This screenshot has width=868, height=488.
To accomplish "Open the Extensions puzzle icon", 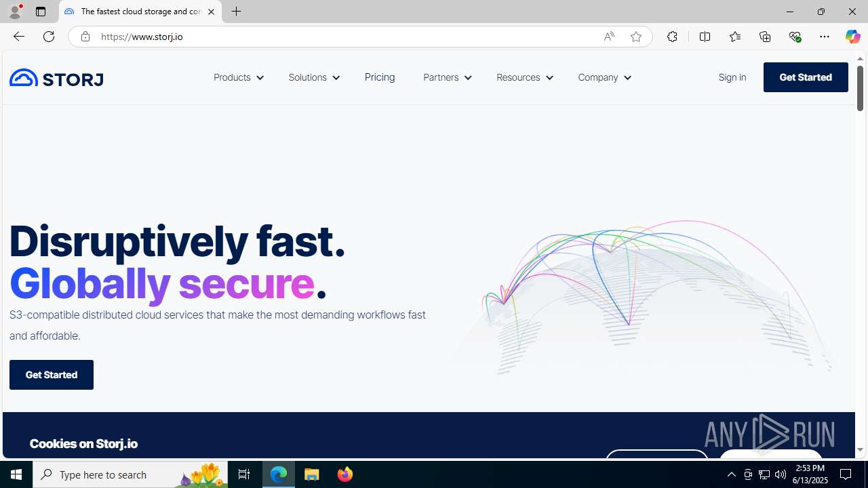I will [x=672, y=37].
